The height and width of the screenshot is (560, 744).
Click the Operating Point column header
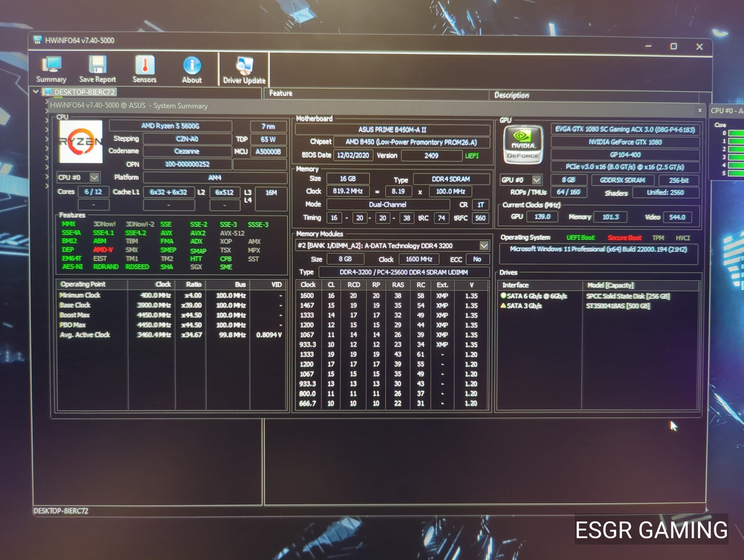tap(92, 284)
